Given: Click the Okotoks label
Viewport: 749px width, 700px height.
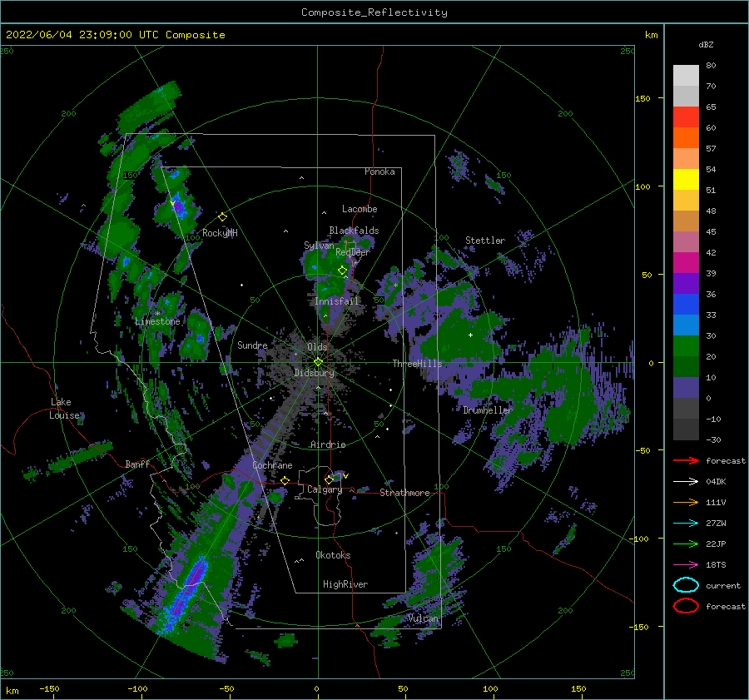Looking at the screenshot, I should [334, 555].
